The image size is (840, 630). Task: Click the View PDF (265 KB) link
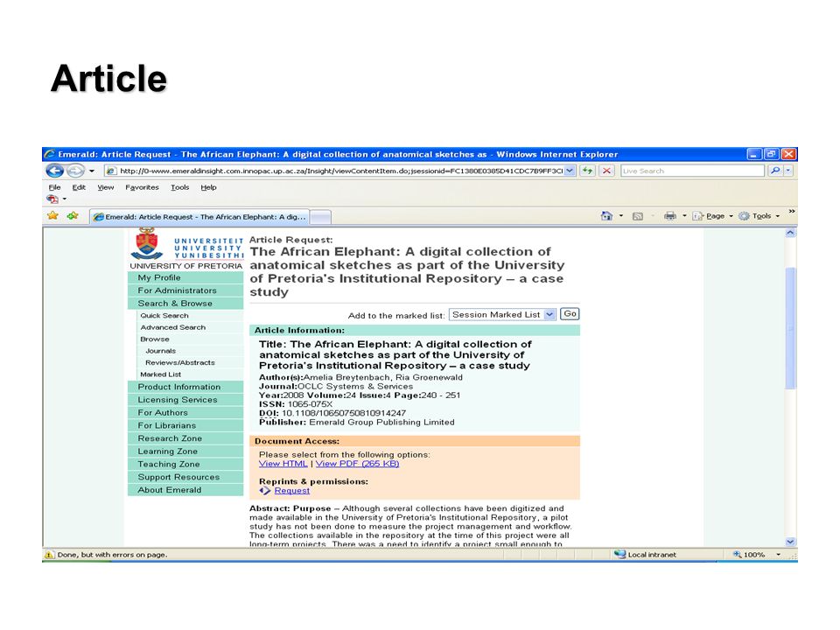[x=357, y=464]
